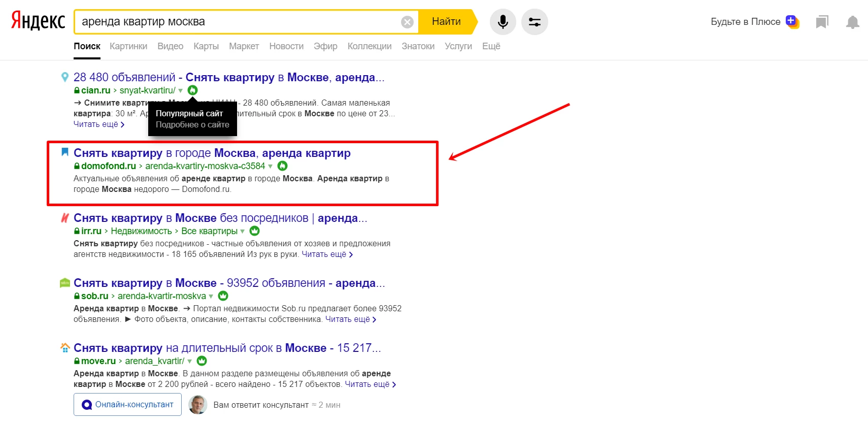Switch to the Видео tab
The height and width of the screenshot is (424, 868).
170,46
